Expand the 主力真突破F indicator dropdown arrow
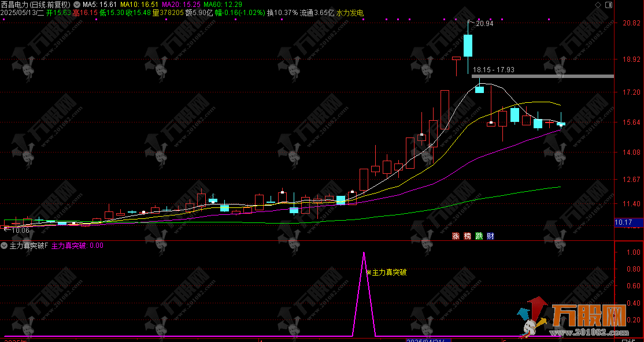 click(4, 246)
